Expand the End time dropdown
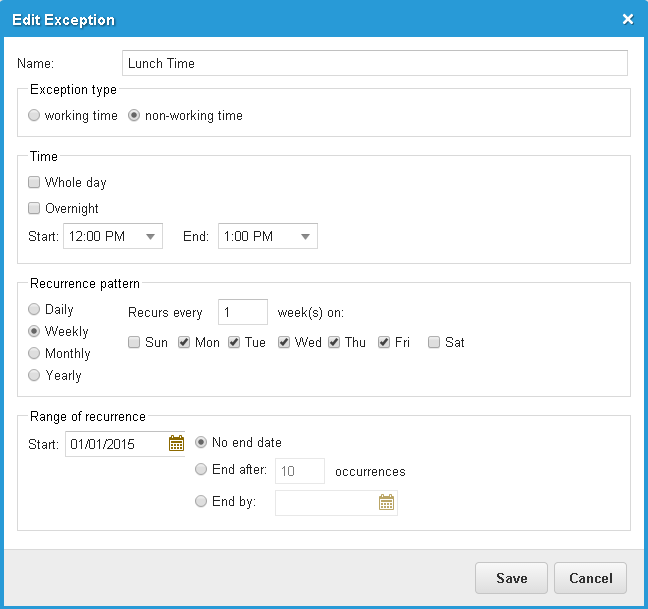Image resolution: width=648 pixels, height=609 pixels. click(305, 236)
